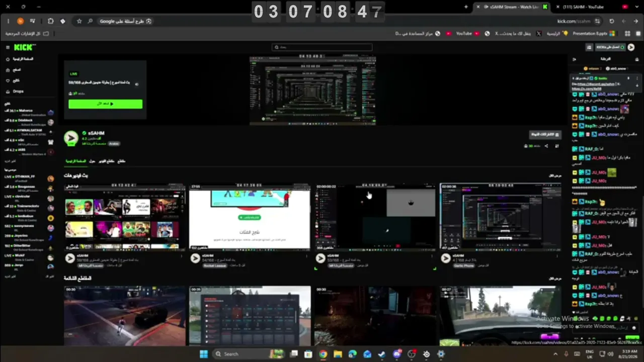
Task: Play the 00:35 clip thumbnail
Action: (x=250, y=316)
